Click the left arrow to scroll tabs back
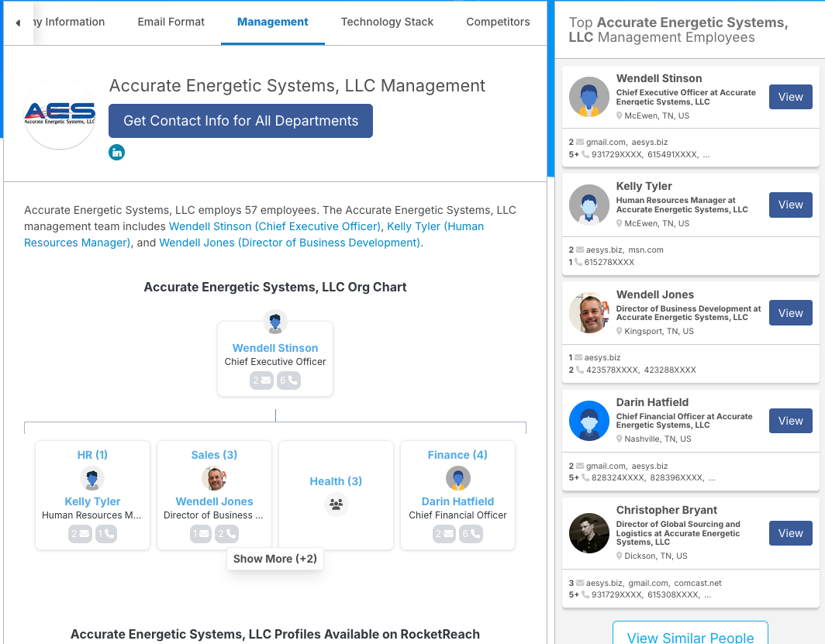Image resolution: width=825 pixels, height=644 pixels. tap(18, 22)
